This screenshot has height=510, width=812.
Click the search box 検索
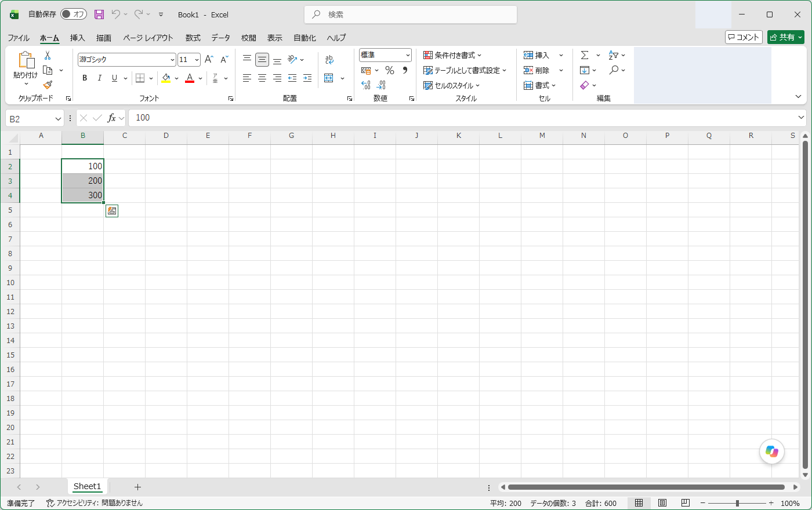pos(411,14)
